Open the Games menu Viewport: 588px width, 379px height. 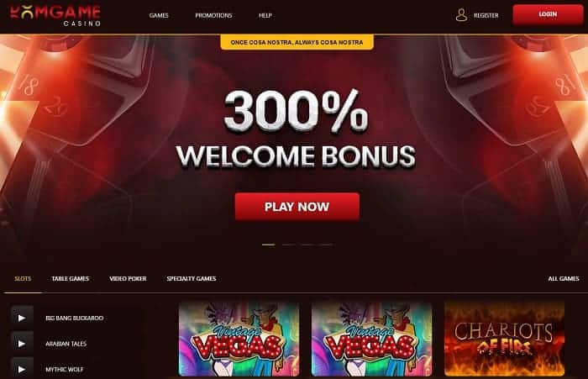(159, 15)
